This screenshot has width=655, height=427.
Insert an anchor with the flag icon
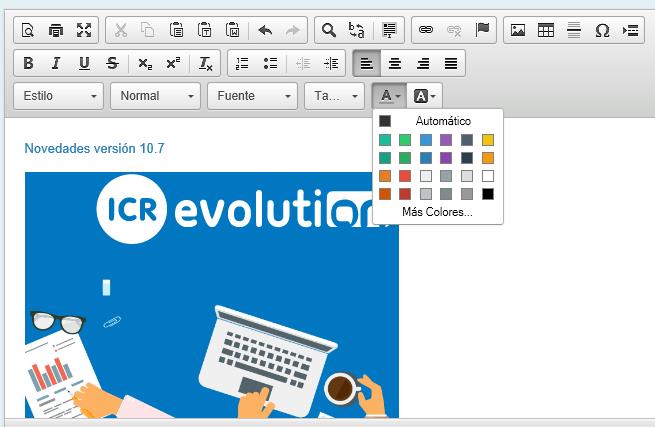click(482, 30)
